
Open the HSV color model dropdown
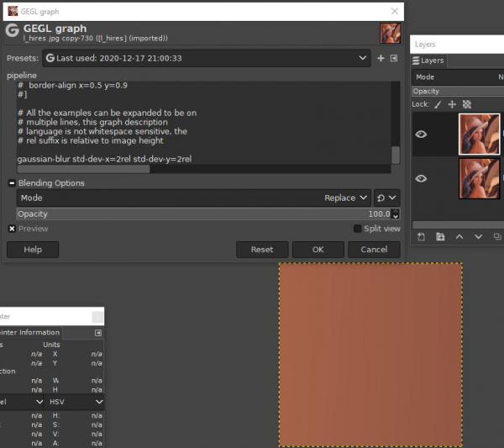(74, 402)
